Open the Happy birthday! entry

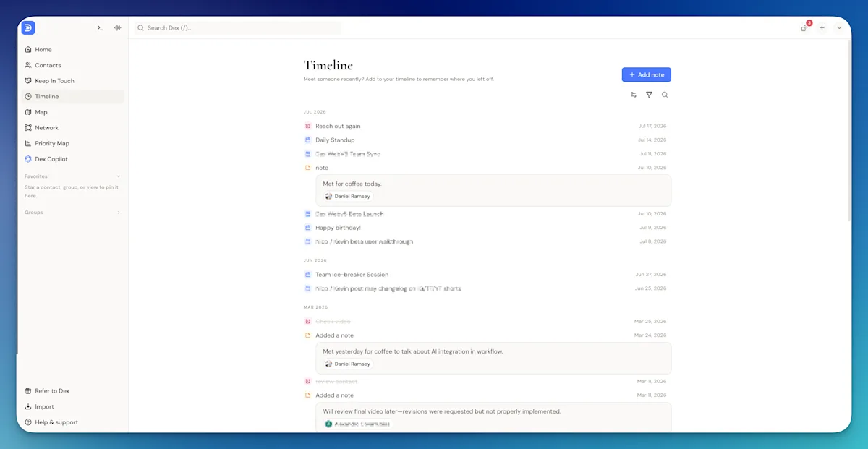(338, 228)
